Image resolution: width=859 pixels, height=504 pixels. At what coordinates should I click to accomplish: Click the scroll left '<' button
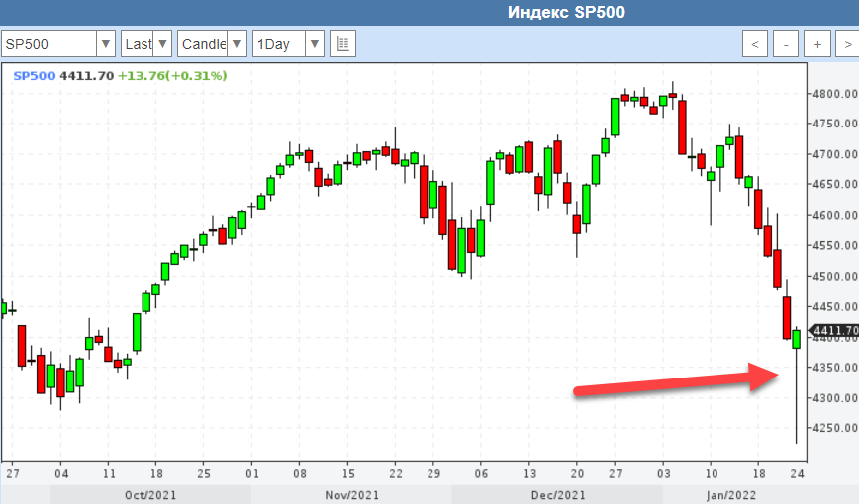click(x=755, y=44)
